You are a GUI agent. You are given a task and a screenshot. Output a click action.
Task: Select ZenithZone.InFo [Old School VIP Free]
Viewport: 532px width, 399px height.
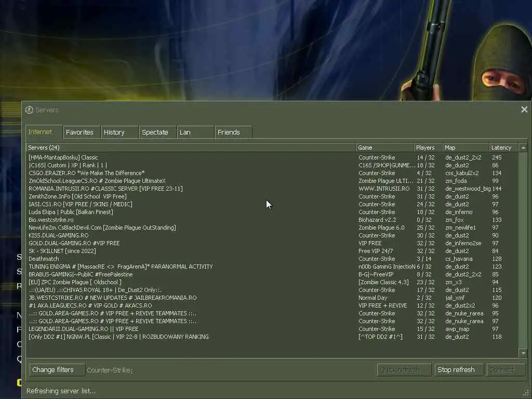[x=272, y=196]
